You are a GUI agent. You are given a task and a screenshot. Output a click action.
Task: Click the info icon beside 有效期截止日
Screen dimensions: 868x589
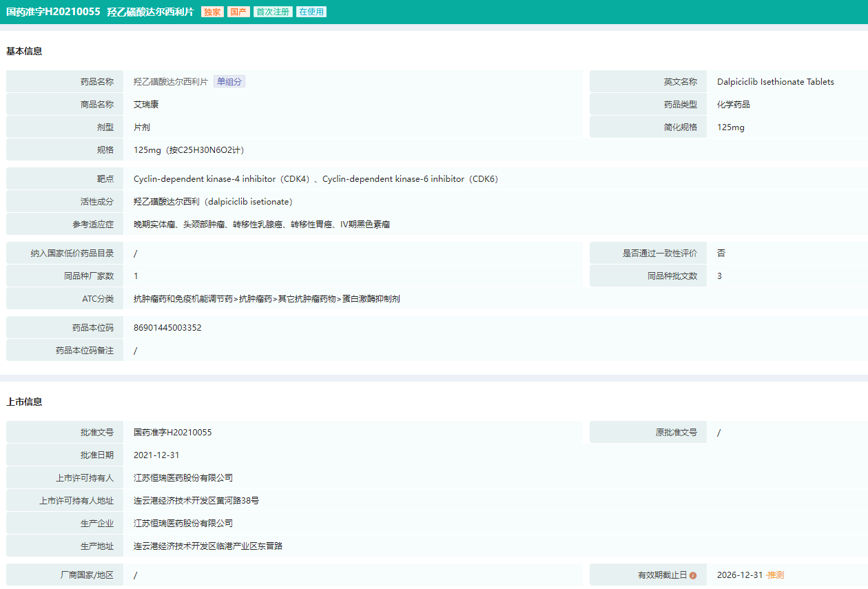coord(693,575)
